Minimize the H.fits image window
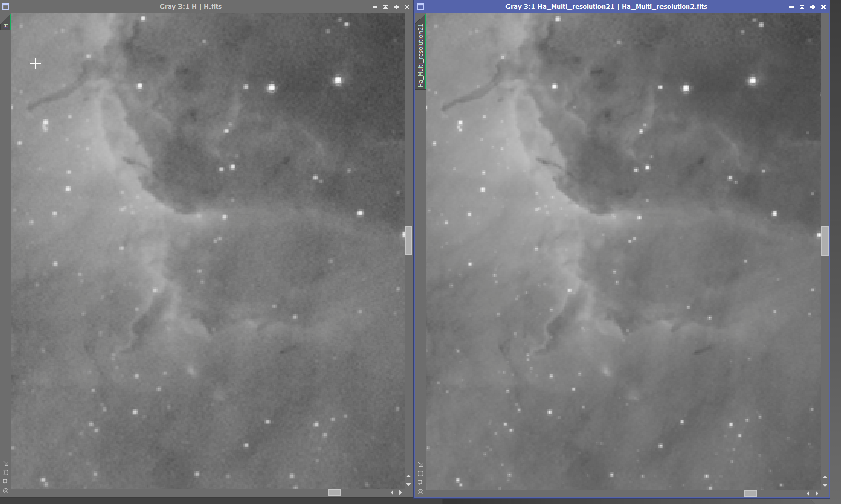 click(x=375, y=7)
